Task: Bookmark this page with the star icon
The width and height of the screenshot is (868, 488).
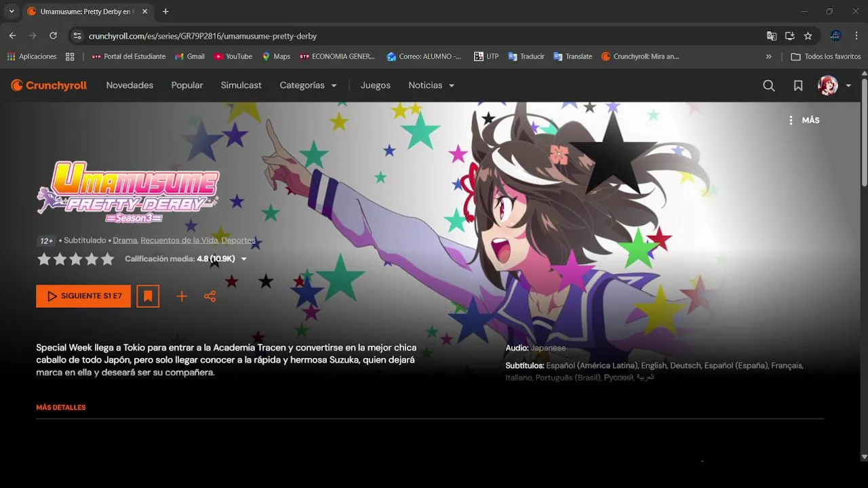Action: (808, 36)
